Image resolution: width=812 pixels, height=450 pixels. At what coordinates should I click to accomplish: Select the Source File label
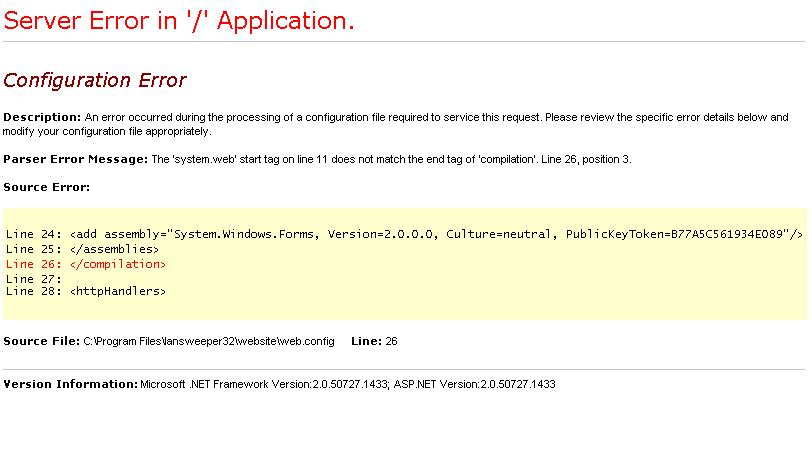coord(41,341)
